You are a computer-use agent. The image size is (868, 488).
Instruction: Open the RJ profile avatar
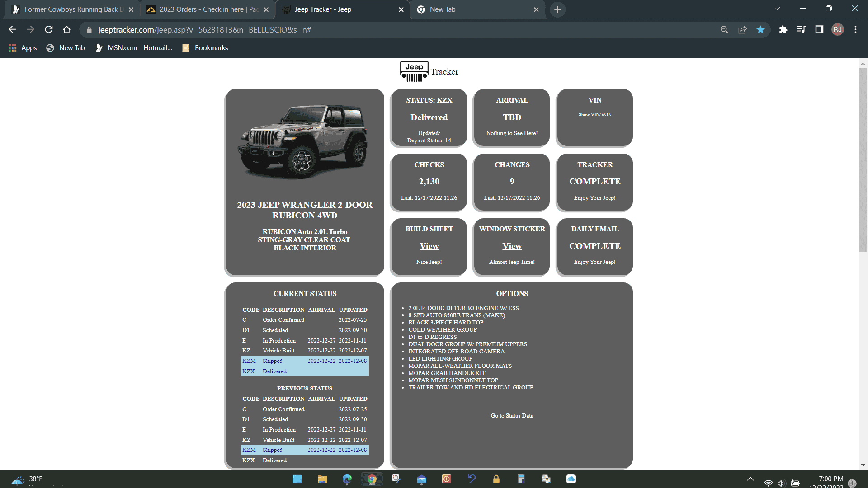838,30
